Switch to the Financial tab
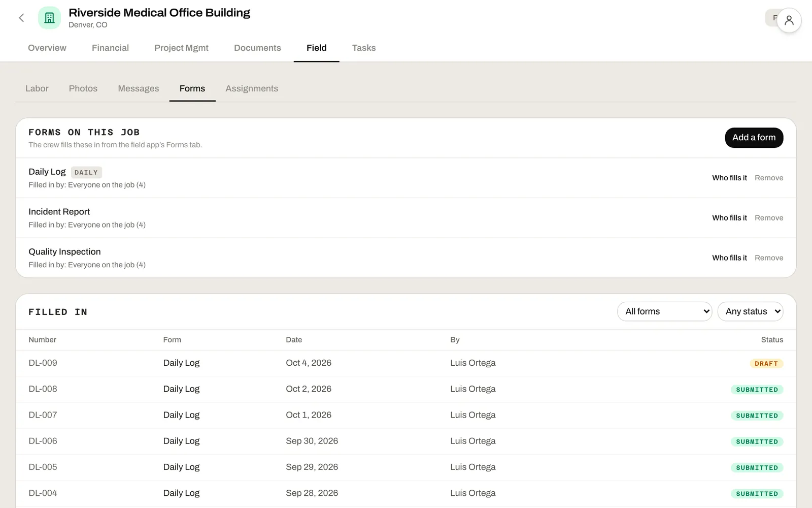Viewport: 812px width, 508px height. pyautogui.click(x=110, y=48)
